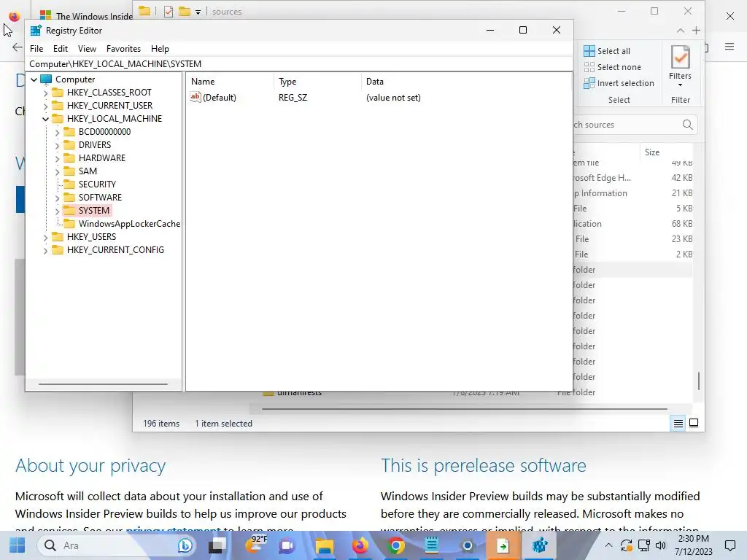Viewport: 747px width, 560px height.
Task: Click the Windows Start button
Action: [x=18, y=545]
